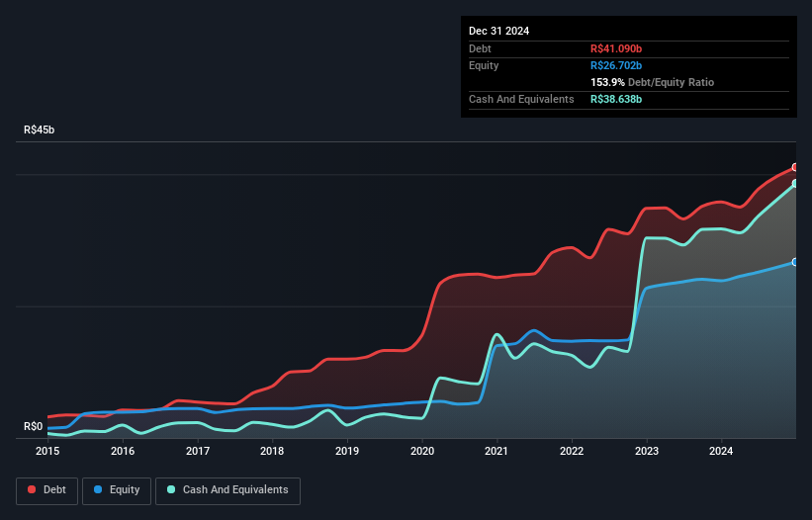Click the Dec 31 2024 tooltip date
The image size is (812, 520).
click(x=498, y=31)
